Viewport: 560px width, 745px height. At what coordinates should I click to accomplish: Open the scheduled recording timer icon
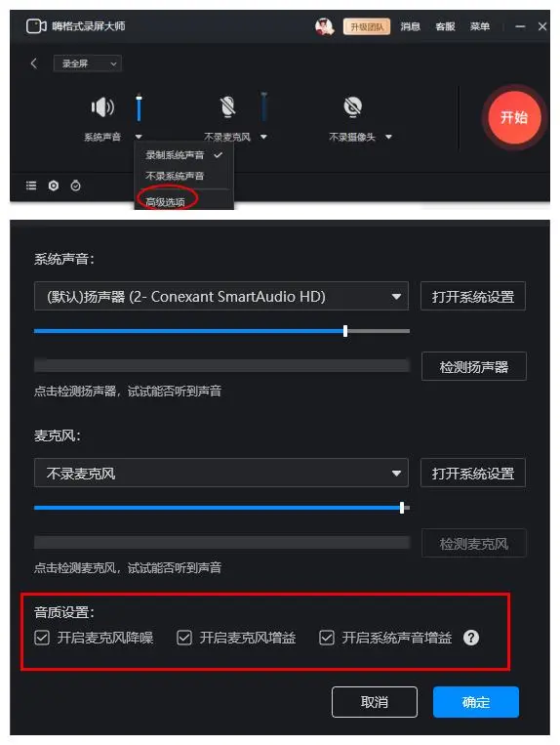coord(75,186)
